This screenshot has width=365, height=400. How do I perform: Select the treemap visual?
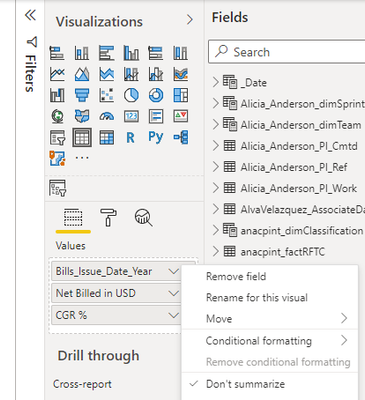point(181,95)
